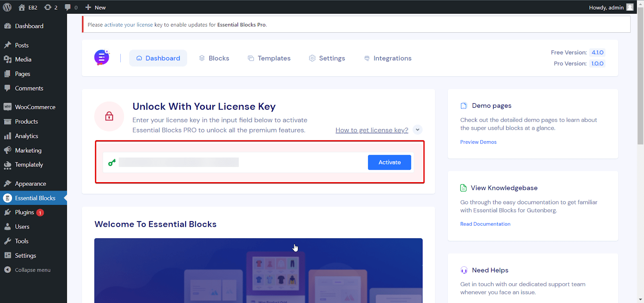Click the New content button

coord(95,7)
